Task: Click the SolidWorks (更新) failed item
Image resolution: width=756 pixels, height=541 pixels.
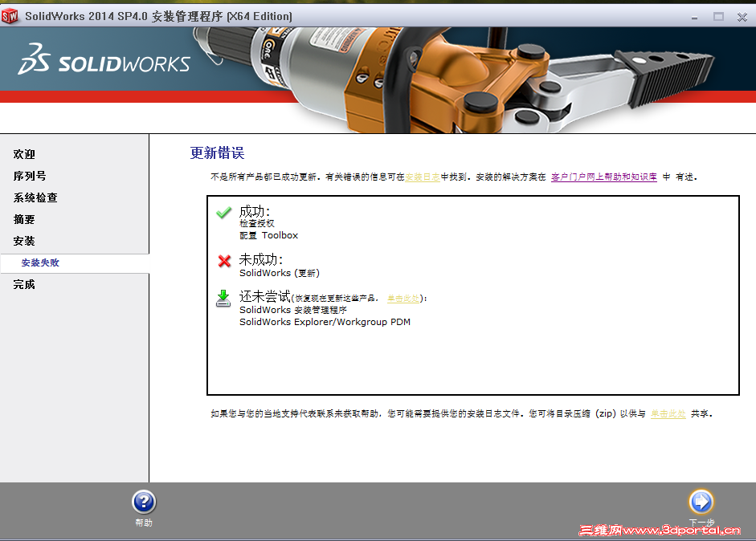Action: coord(279,273)
